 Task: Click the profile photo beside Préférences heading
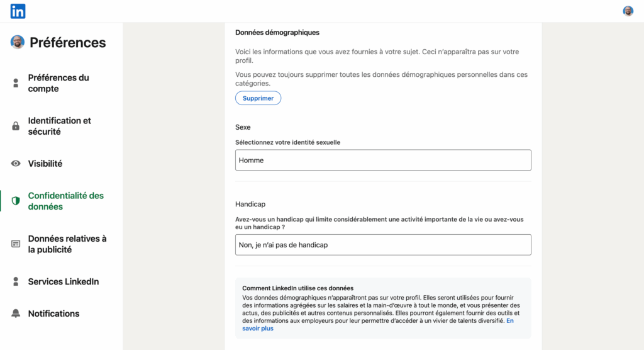click(18, 42)
